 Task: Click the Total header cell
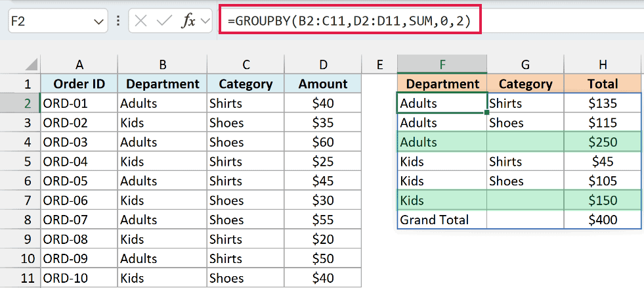click(603, 84)
